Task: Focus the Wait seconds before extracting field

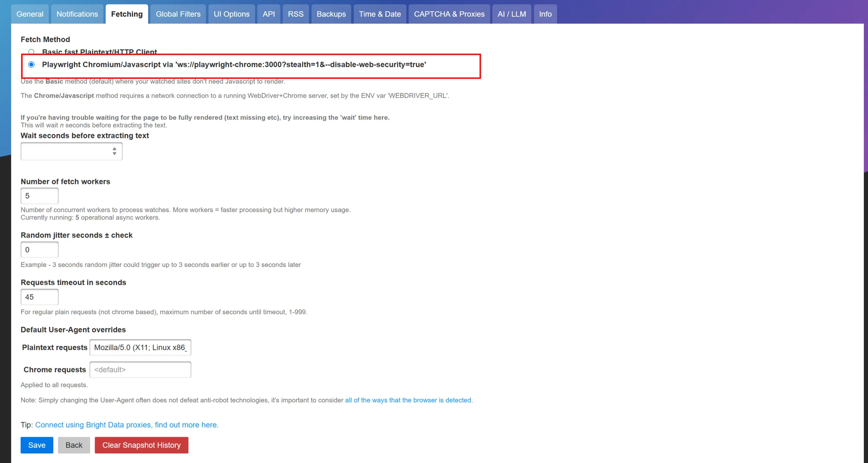Action: coord(72,151)
